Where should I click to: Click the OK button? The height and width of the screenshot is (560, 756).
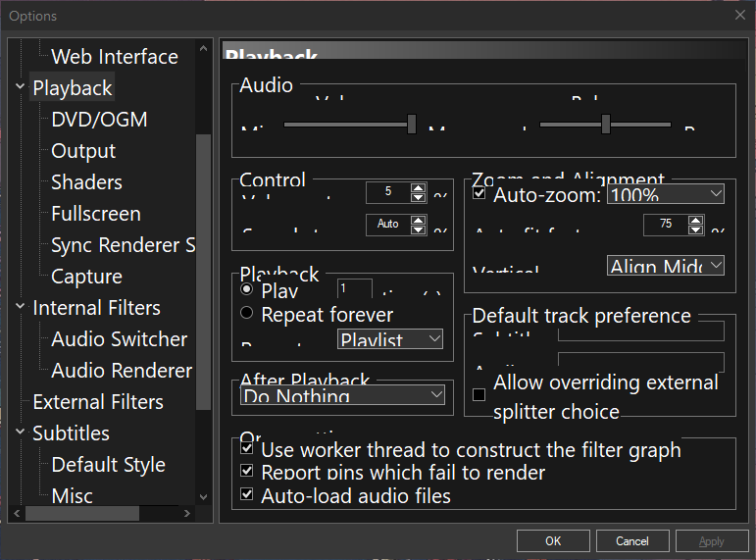(553, 540)
